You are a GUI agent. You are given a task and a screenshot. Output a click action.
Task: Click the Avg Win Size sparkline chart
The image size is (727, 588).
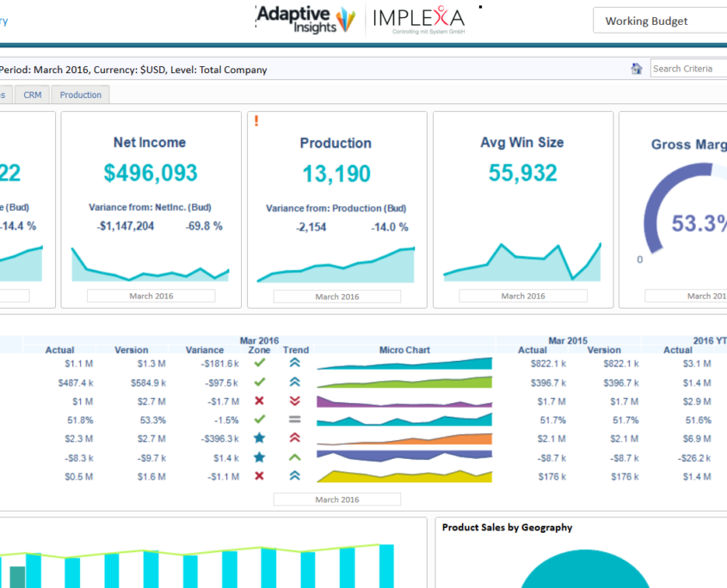point(522,262)
